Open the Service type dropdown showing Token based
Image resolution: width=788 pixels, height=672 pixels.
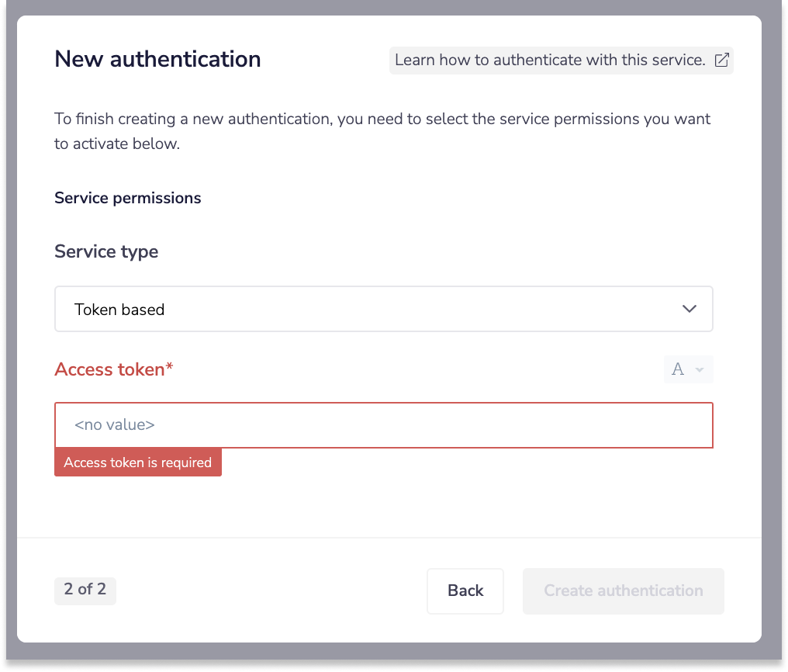pos(383,308)
